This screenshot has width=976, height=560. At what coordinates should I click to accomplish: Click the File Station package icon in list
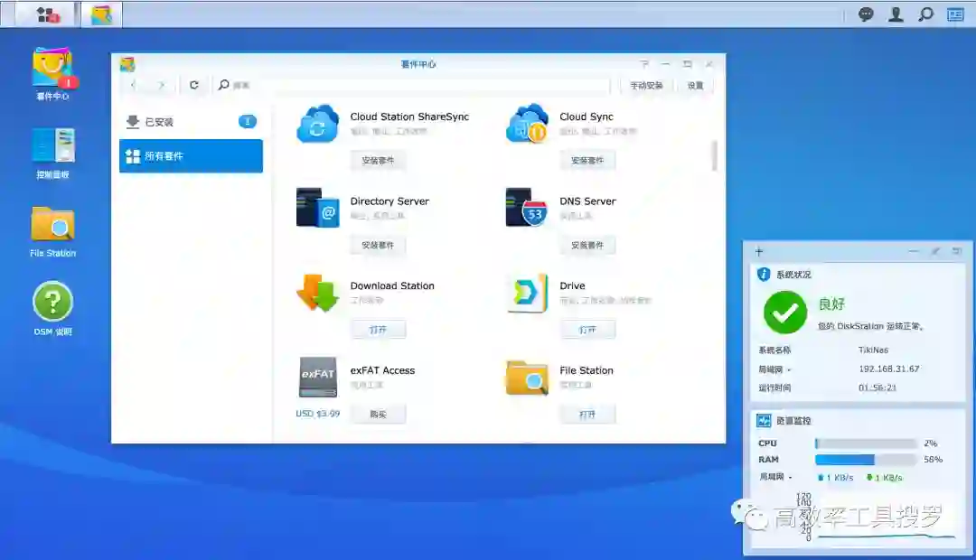click(527, 377)
